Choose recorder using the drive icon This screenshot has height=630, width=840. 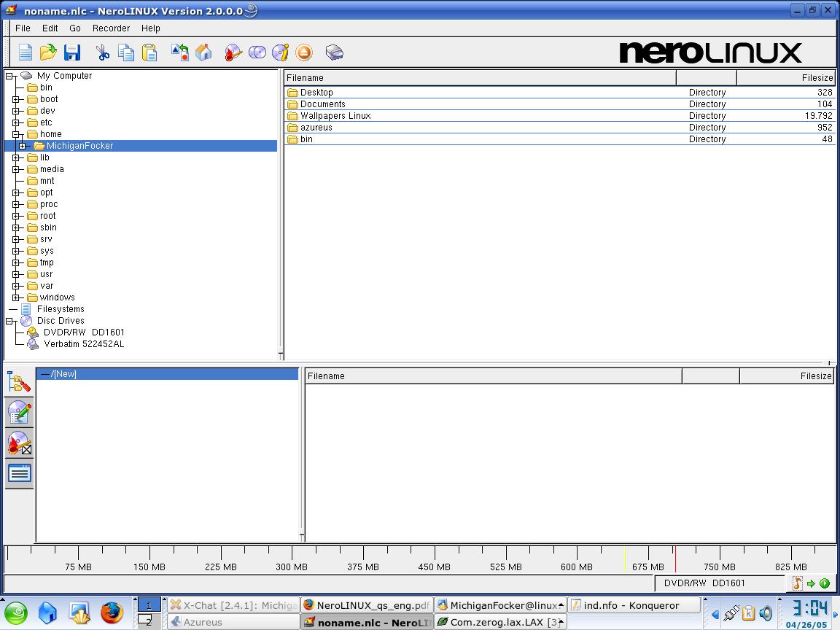(334, 52)
